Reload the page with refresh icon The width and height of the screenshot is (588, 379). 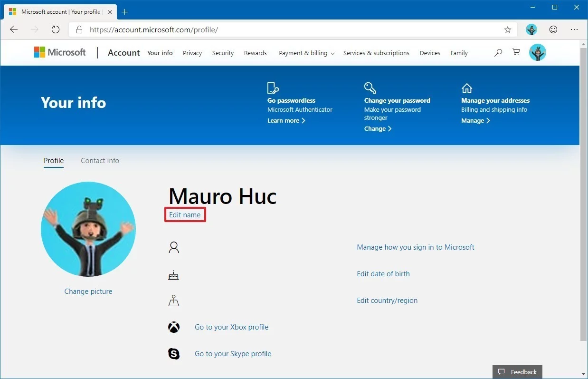(x=56, y=29)
